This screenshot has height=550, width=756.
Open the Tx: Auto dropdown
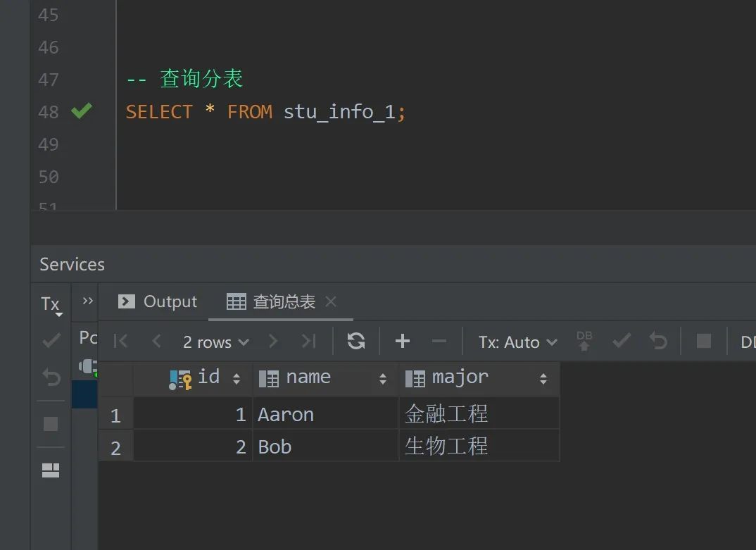tap(518, 342)
